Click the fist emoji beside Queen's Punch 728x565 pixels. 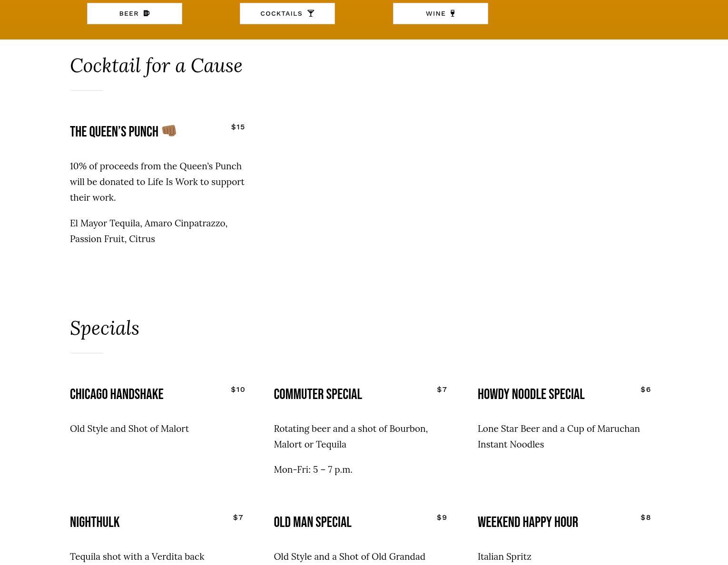pyautogui.click(x=169, y=131)
